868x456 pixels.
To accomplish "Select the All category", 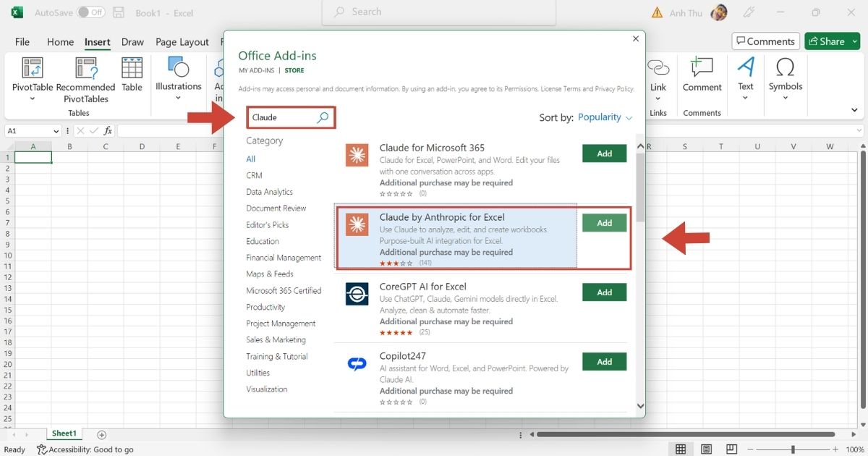I will (x=251, y=159).
